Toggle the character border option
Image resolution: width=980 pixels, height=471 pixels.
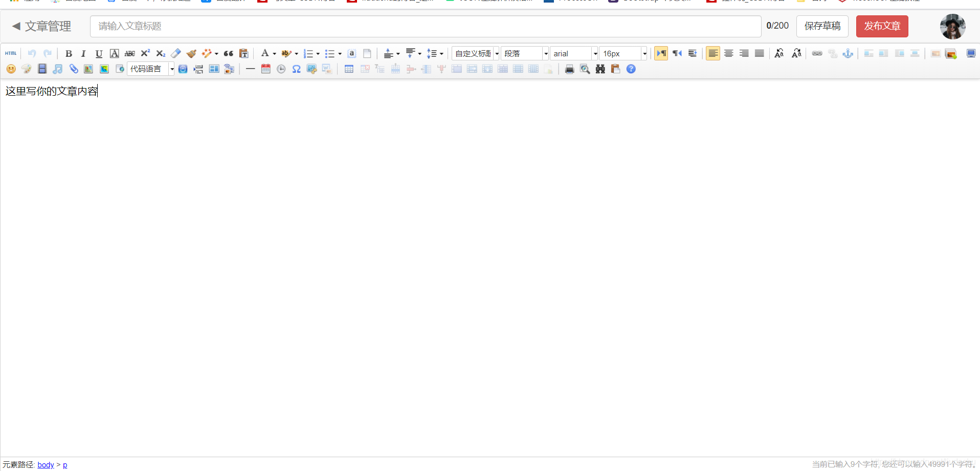click(x=115, y=53)
